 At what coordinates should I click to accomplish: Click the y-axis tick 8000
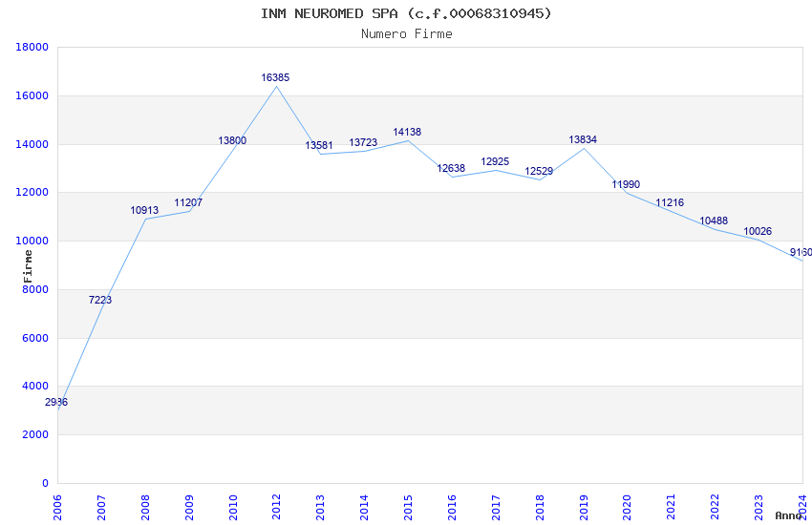point(35,289)
